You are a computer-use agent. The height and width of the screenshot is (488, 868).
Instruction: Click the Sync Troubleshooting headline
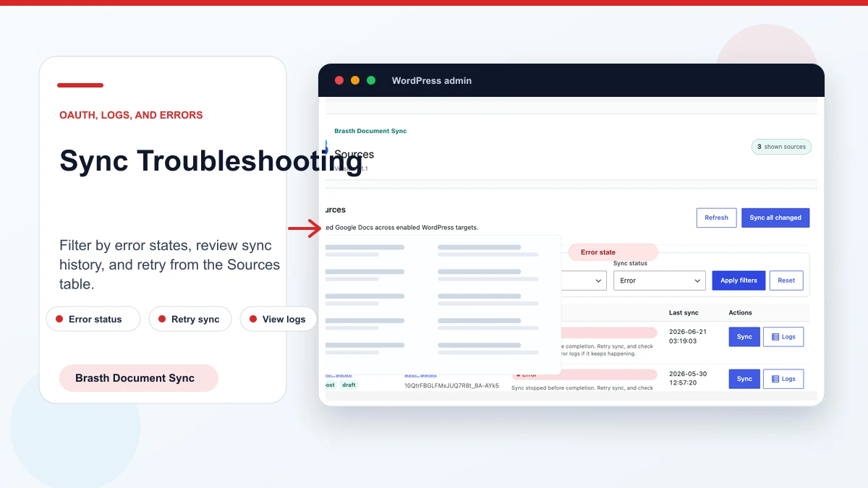point(210,160)
